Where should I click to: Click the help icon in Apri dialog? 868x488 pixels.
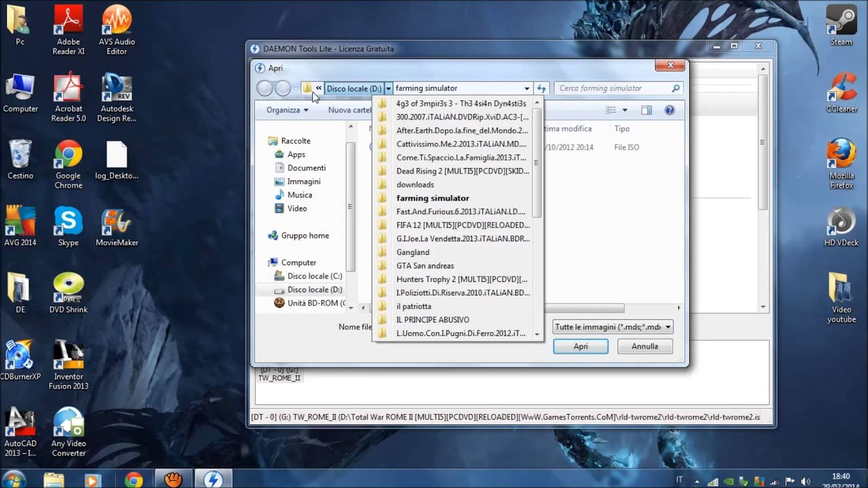pos(669,110)
